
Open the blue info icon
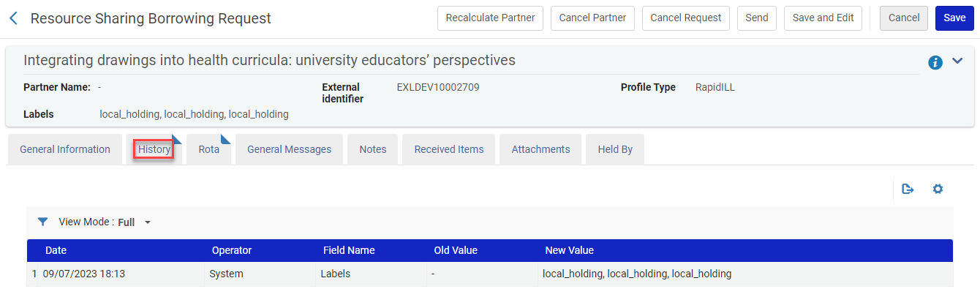pos(935,63)
